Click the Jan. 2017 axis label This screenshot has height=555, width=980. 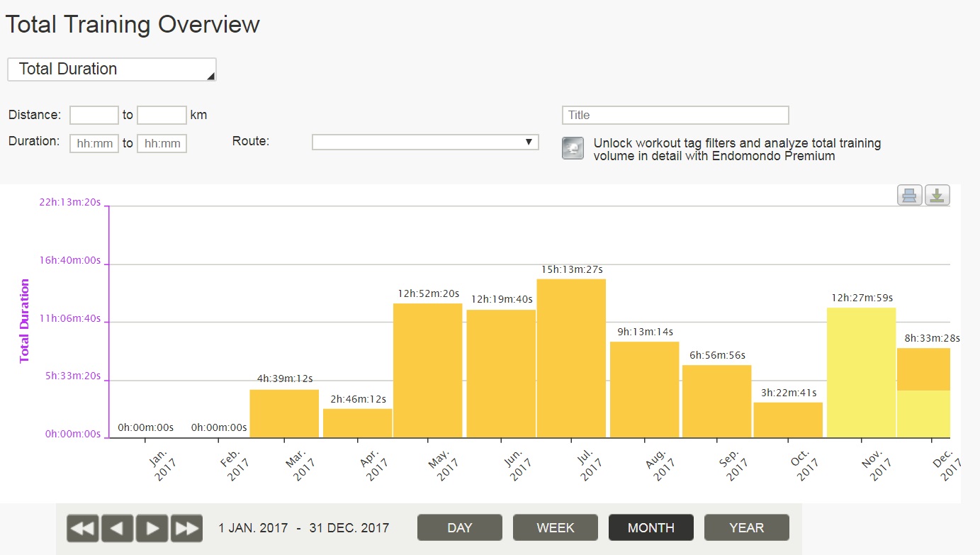(161, 465)
